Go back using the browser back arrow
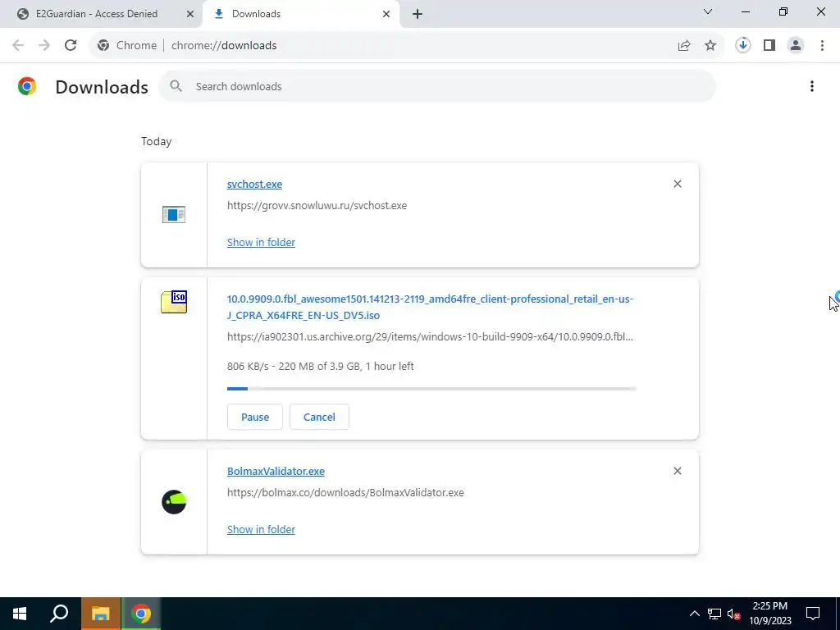The image size is (840, 630). 18,46
